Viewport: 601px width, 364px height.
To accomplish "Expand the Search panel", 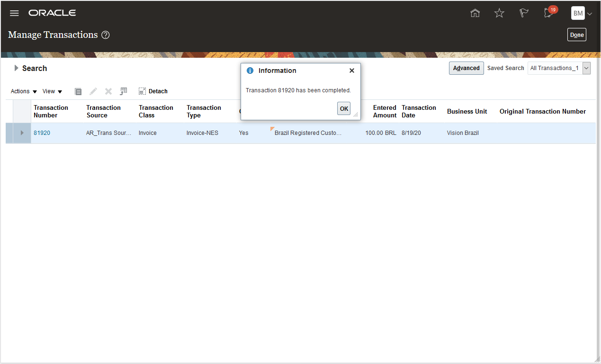I will point(17,68).
